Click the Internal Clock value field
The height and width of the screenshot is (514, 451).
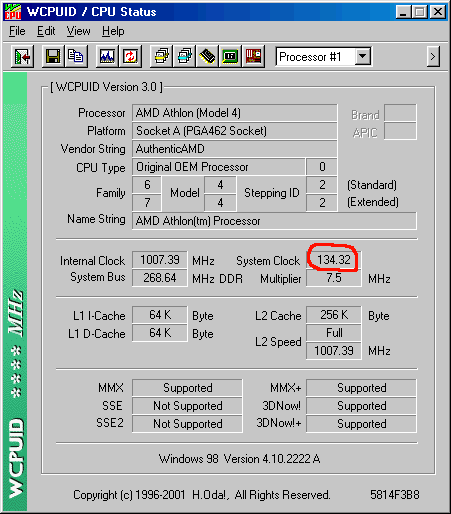(160, 260)
